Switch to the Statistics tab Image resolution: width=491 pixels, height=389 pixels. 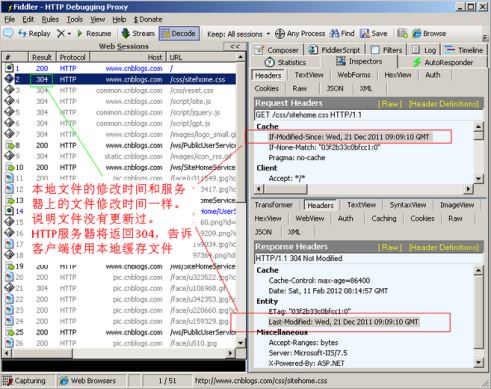(285, 62)
